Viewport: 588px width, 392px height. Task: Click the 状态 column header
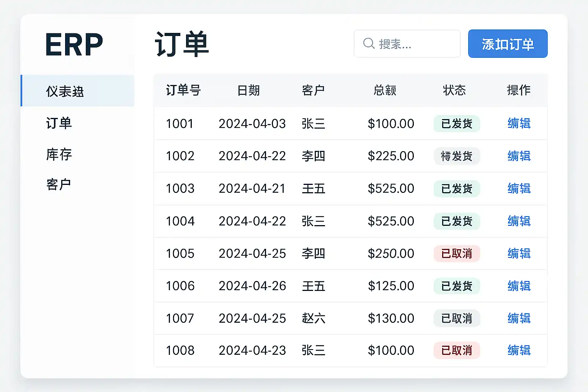(x=454, y=90)
